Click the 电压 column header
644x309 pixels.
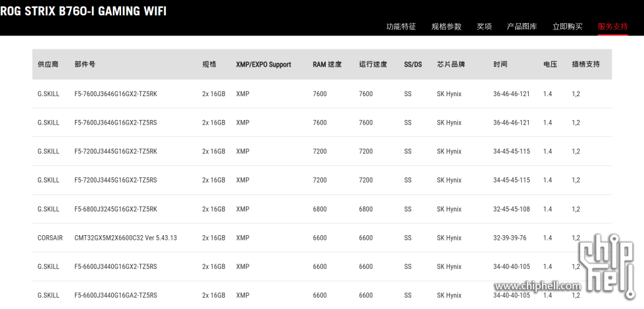pos(550,65)
